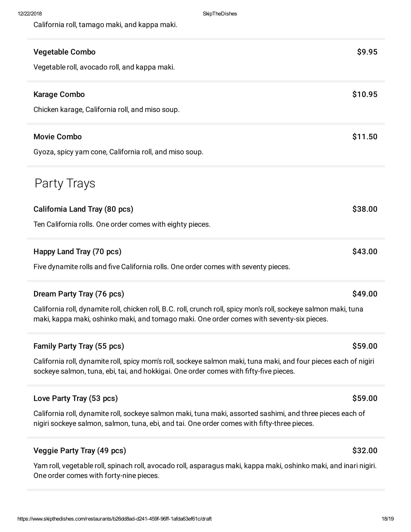Image resolution: width=411 pixels, height=532 pixels.
Task: Click the $10.95 Karage Combo price
Action: [x=365, y=94]
